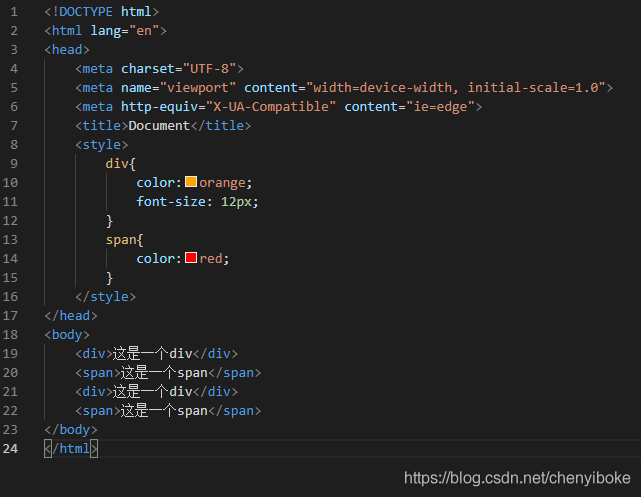Click the red value text on line 14
641x497 pixels.
(x=211, y=259)
